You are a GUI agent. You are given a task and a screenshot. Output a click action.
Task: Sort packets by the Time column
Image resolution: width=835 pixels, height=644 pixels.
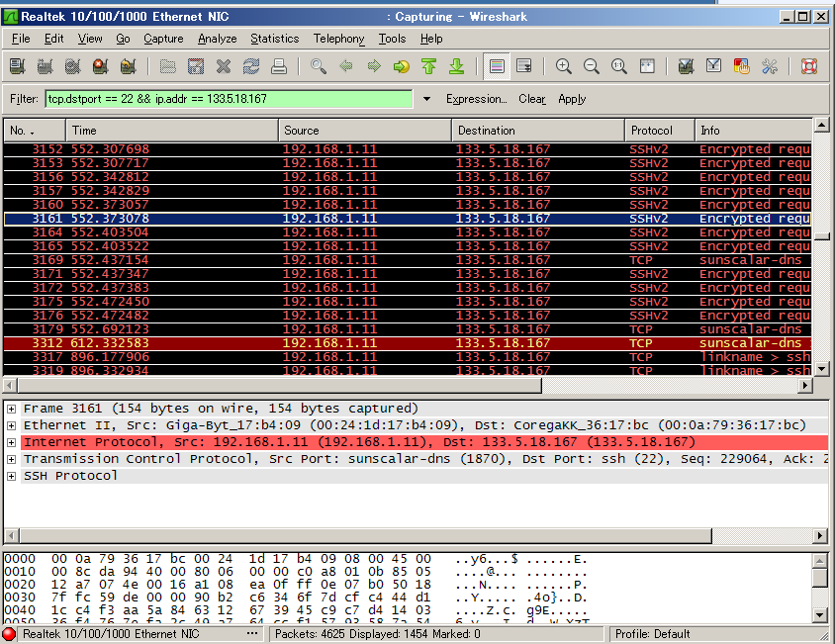pos(172,131)
